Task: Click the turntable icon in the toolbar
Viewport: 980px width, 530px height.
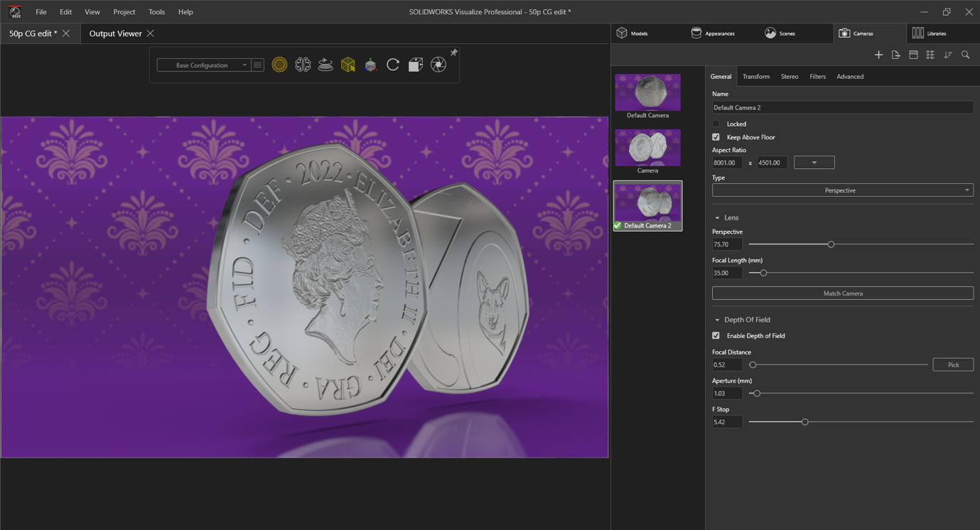Action: coord(325,65)
